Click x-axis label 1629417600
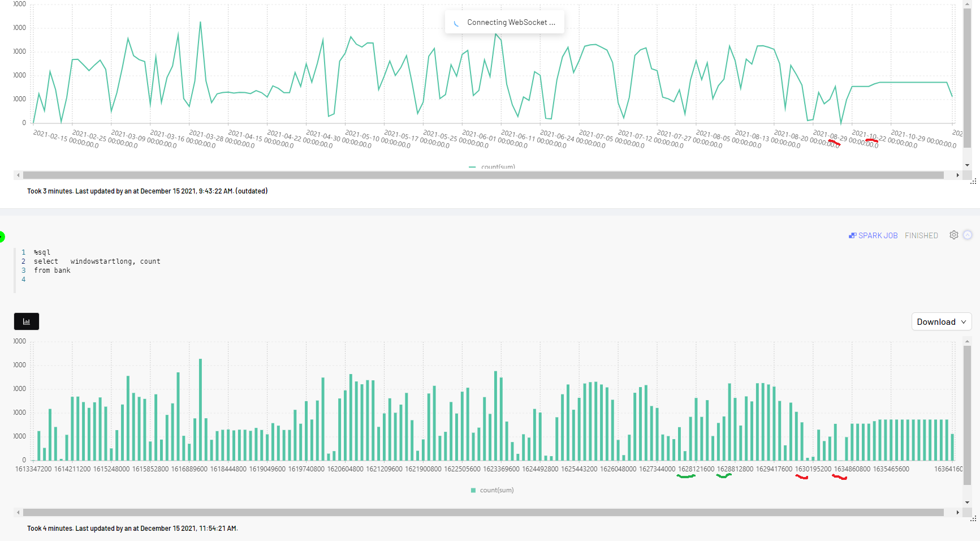 [775, 469]
